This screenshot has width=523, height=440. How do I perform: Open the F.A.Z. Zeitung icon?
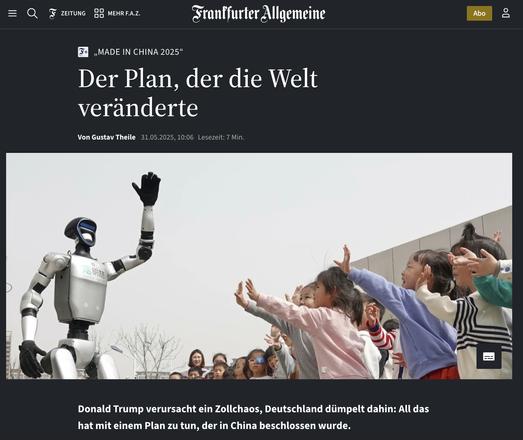[53, 13]
